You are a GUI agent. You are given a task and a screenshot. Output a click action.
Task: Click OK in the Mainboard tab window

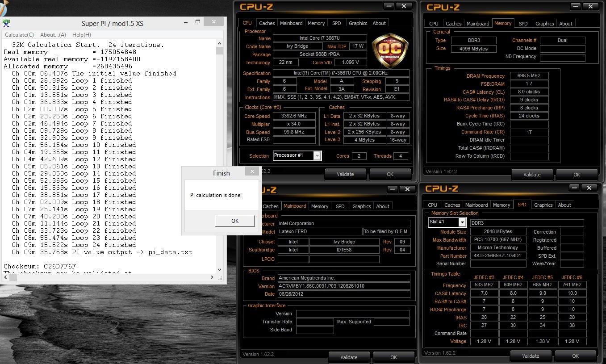click(x=393, y=357)
